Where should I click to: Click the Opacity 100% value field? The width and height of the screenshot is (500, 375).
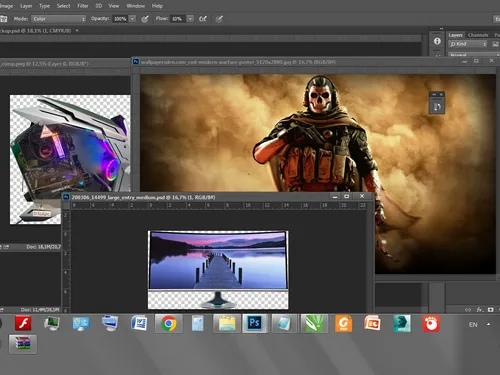(120, 19)
